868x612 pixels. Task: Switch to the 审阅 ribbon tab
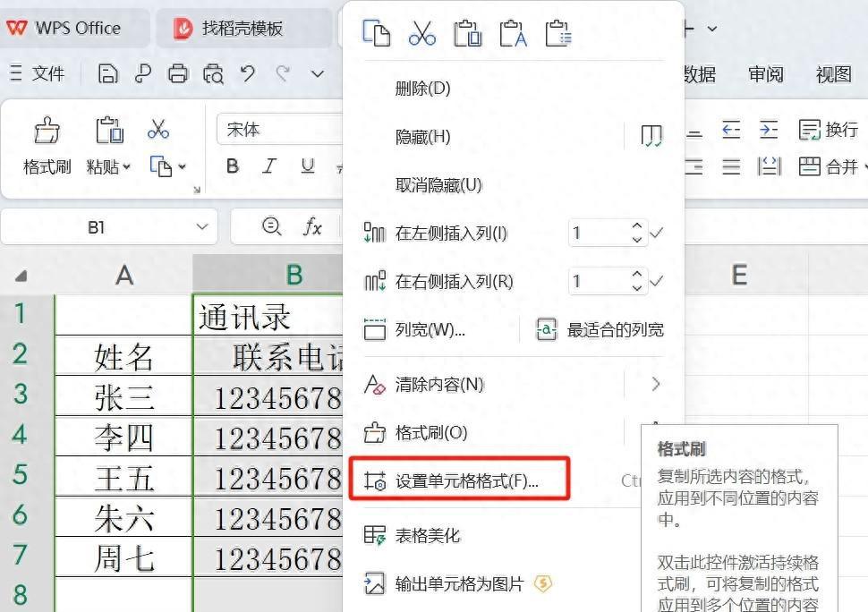tap(766, 73)
